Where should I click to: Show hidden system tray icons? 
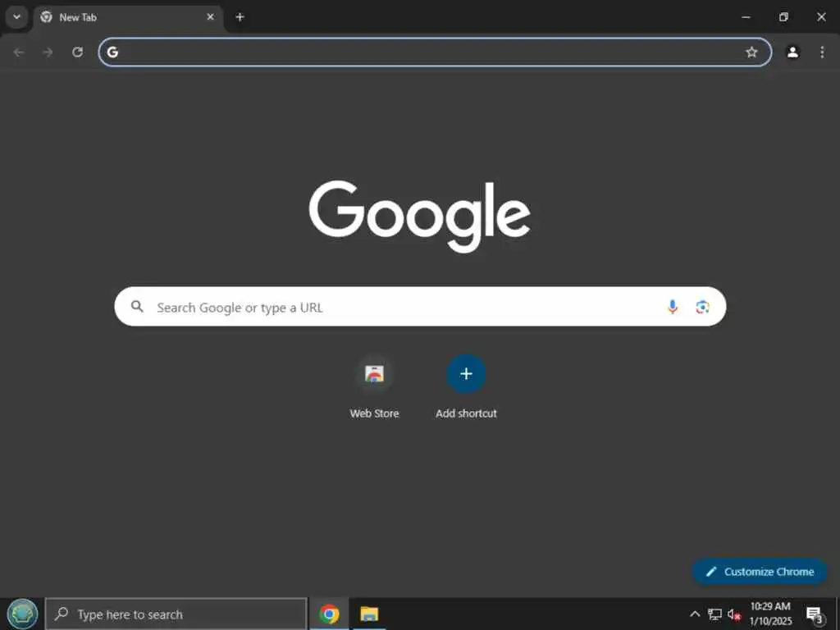tap(695, 614)
